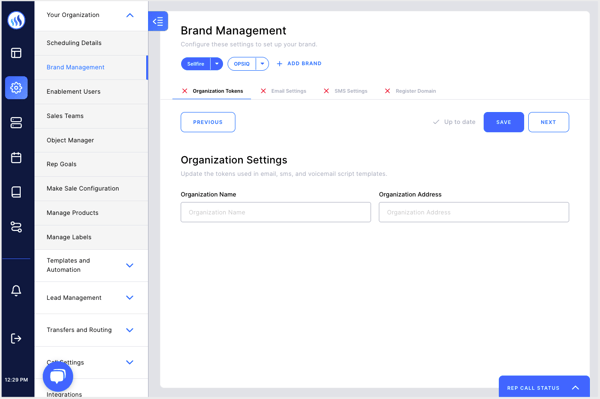Open Manage Labels menu item
600x399 pixels.
pos(91,237)
